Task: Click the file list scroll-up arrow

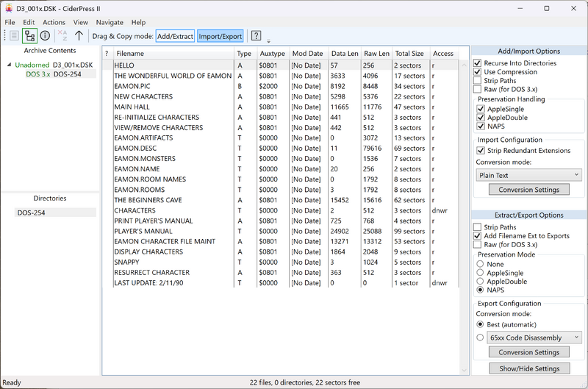Action: coord(464,65)
